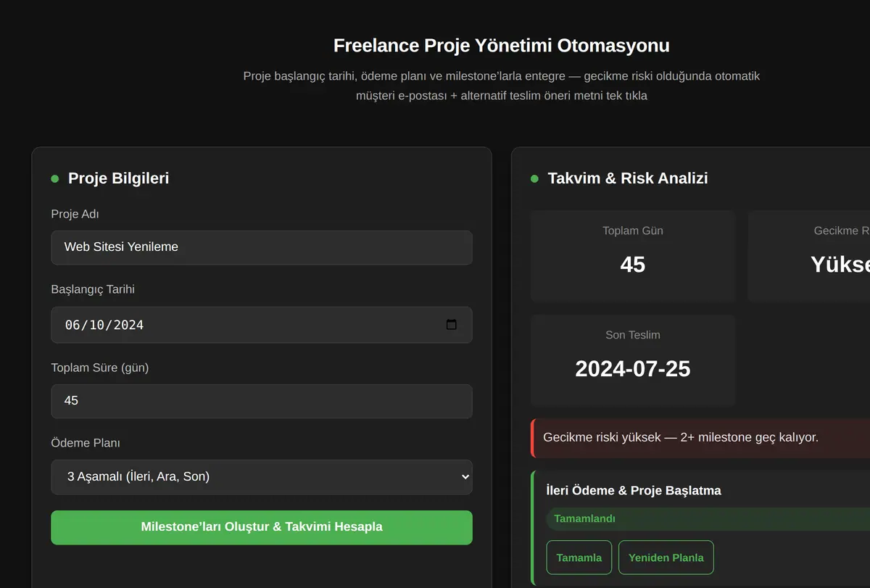The image size is (870, 588).
Task: Click the Yeniden Planla button
Action: [666, 558]
